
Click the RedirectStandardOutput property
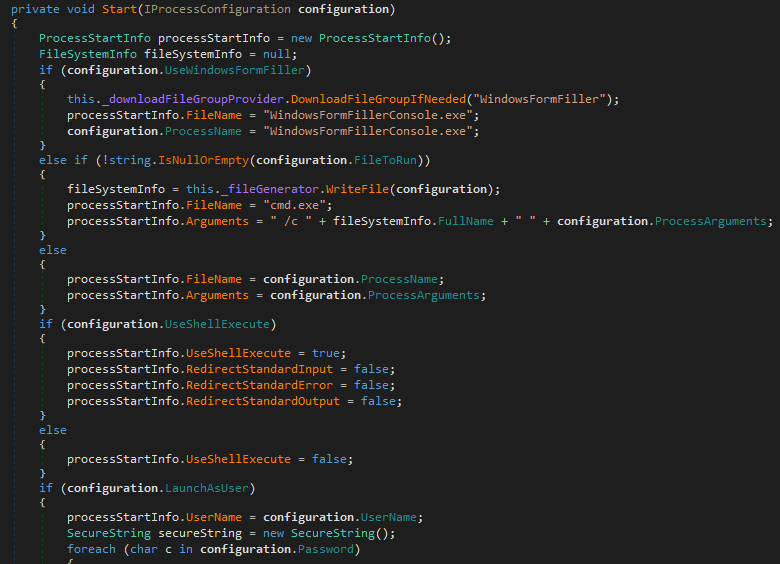pyautogui.click(x=263, y=401)
